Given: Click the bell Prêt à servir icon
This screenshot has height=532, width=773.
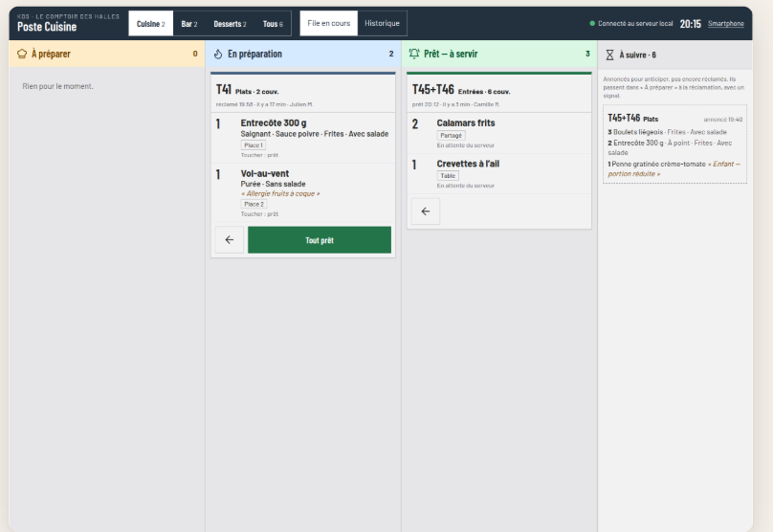Looking at the screenshot, I should click(x=414, y=54).
